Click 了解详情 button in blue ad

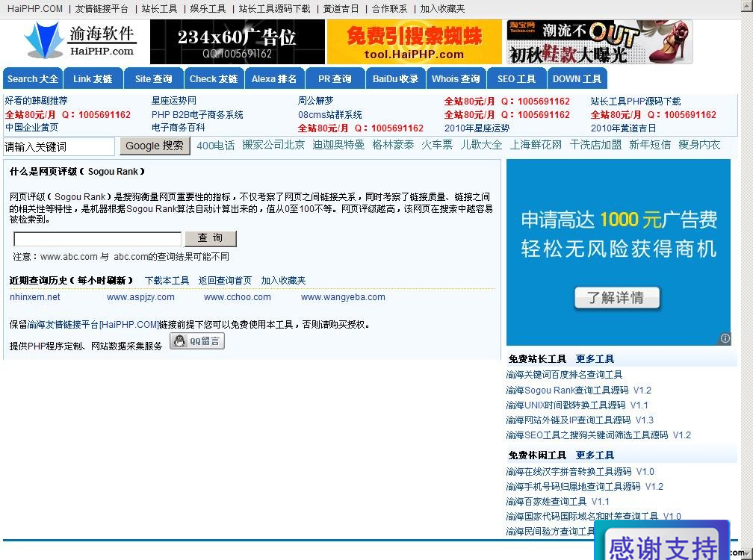[617, 297]
